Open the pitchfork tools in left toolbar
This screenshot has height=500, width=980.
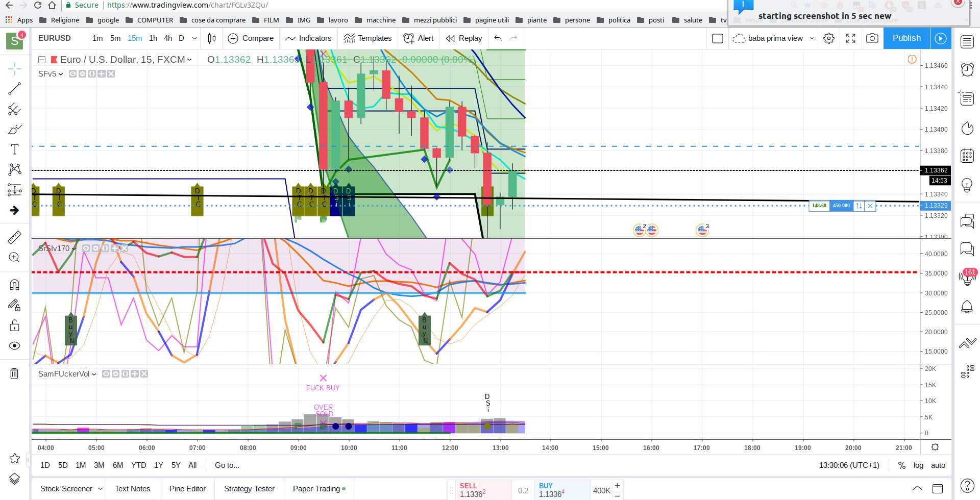(14, 109)
